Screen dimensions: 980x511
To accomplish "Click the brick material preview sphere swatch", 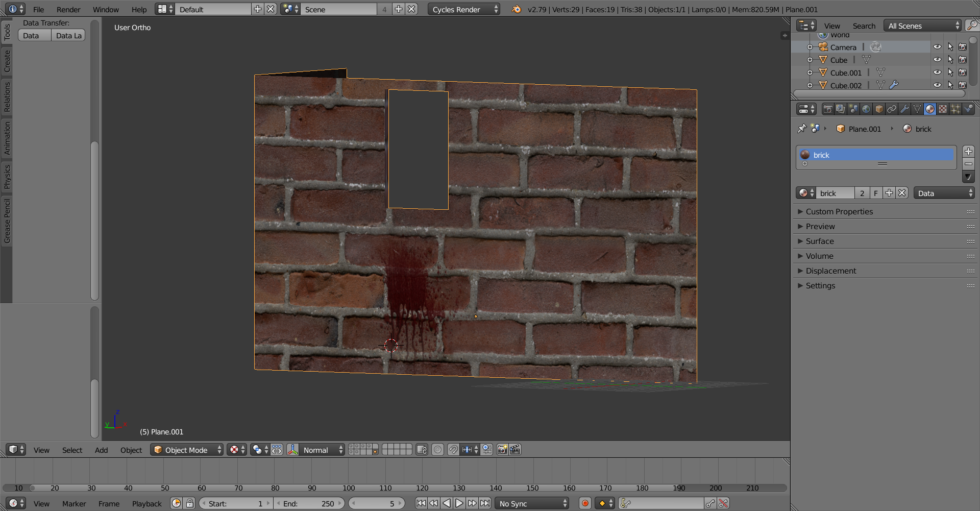I will [805, 155].
